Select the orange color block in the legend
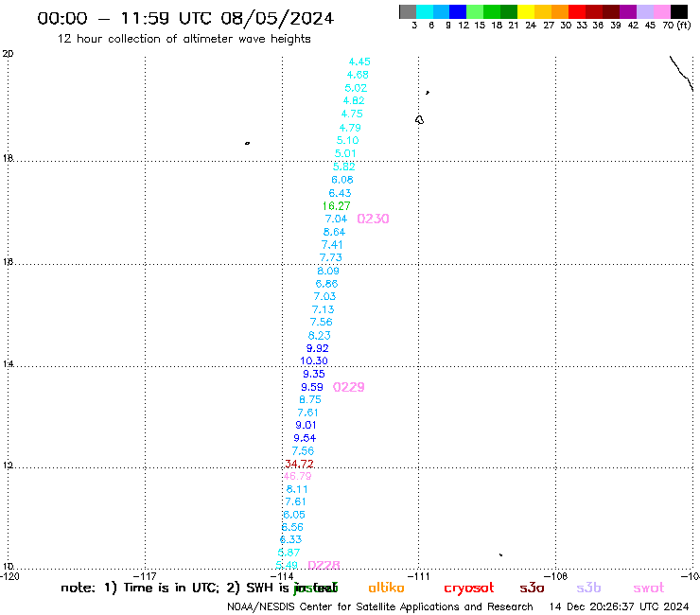Viewport: 700px width, 615px height. point(560,11)
